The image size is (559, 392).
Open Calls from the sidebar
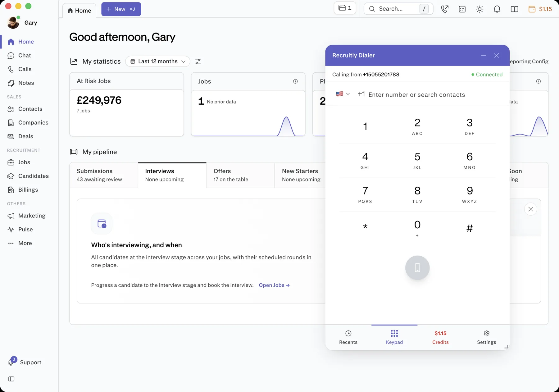pos(25,69)
